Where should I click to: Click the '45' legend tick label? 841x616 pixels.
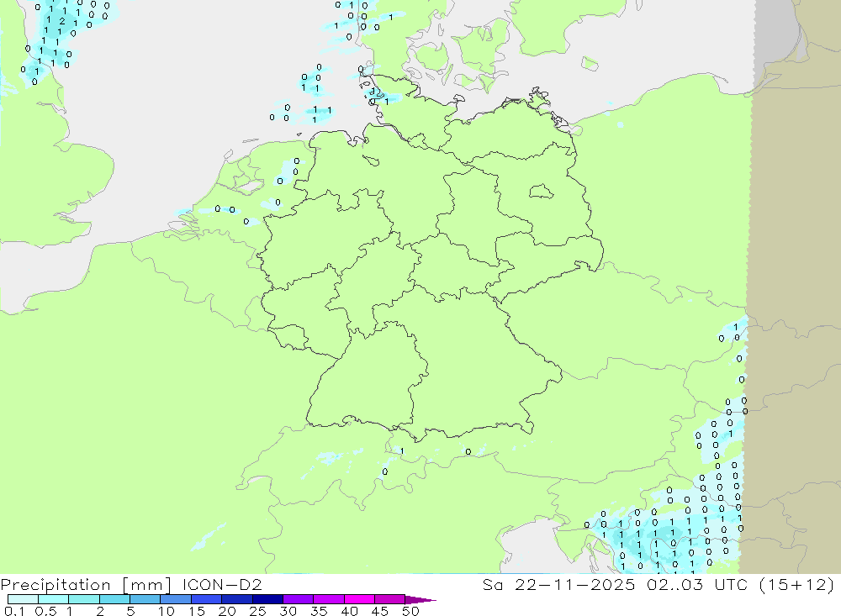[x=380, y=611]
